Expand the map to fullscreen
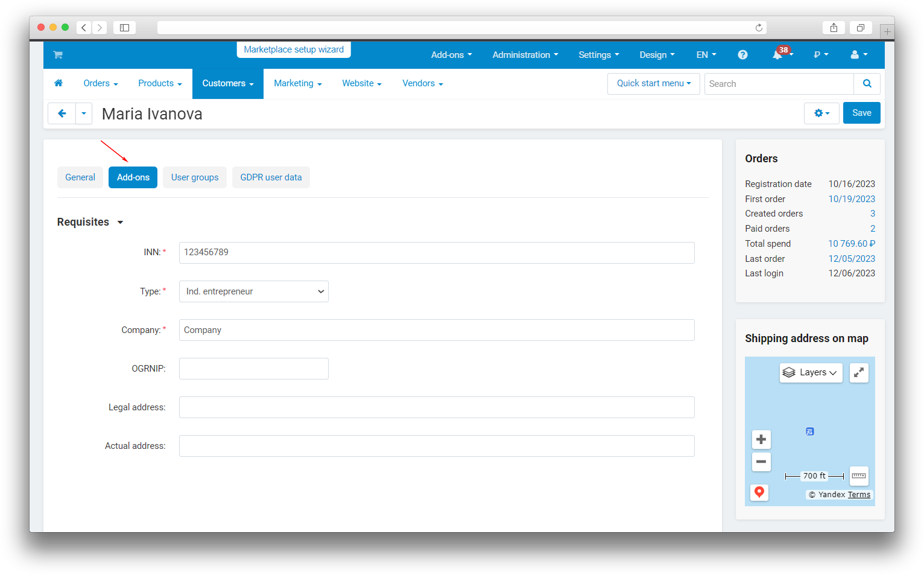Image resolution: width=924 pixels, height=575 pixels. click(859, 373)
